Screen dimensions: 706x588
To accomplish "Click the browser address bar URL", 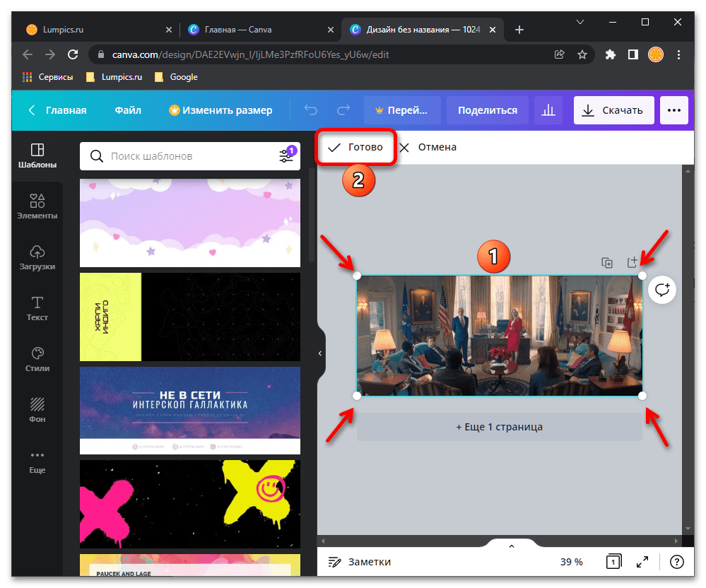I will pyautogui.click(x=250, y=54).
